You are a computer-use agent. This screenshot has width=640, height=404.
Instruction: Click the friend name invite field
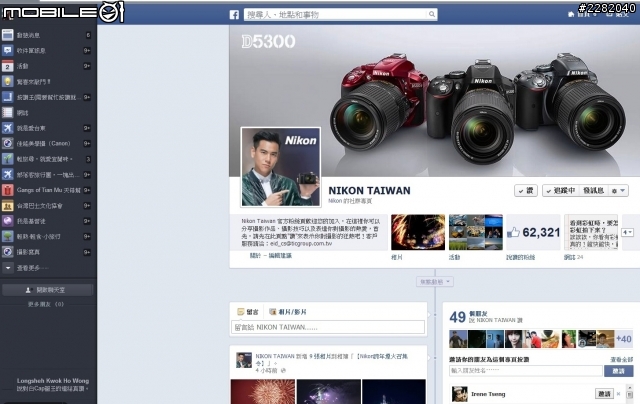pyautogui.click(x=526, y=371)
